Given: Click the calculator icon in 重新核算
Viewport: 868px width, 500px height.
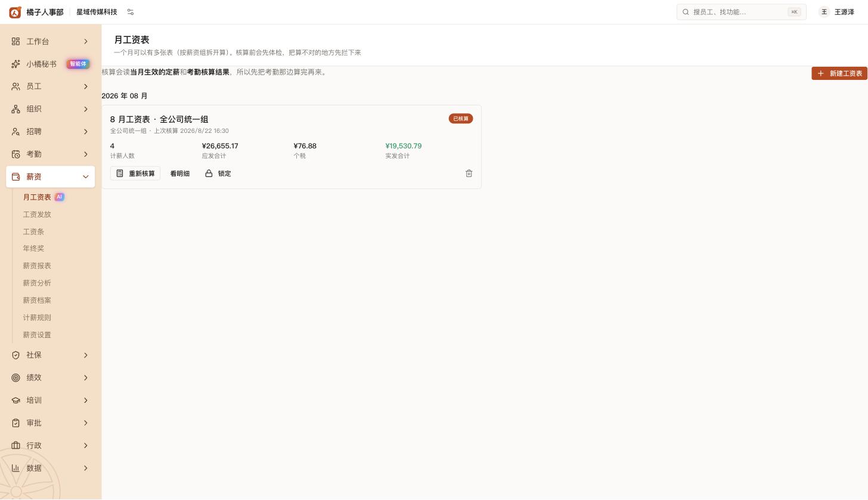Looking at the screenshot, I should click(120, 173).
